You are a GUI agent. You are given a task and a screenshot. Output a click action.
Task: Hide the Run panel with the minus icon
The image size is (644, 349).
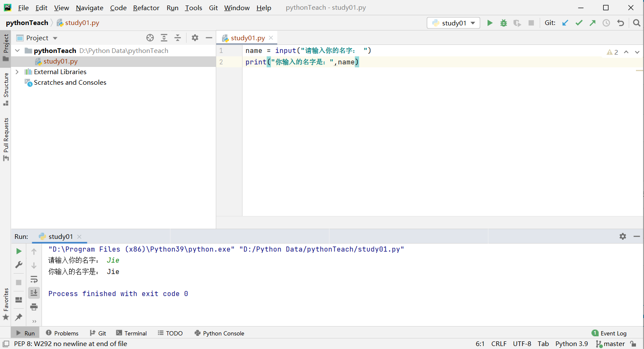637,236
